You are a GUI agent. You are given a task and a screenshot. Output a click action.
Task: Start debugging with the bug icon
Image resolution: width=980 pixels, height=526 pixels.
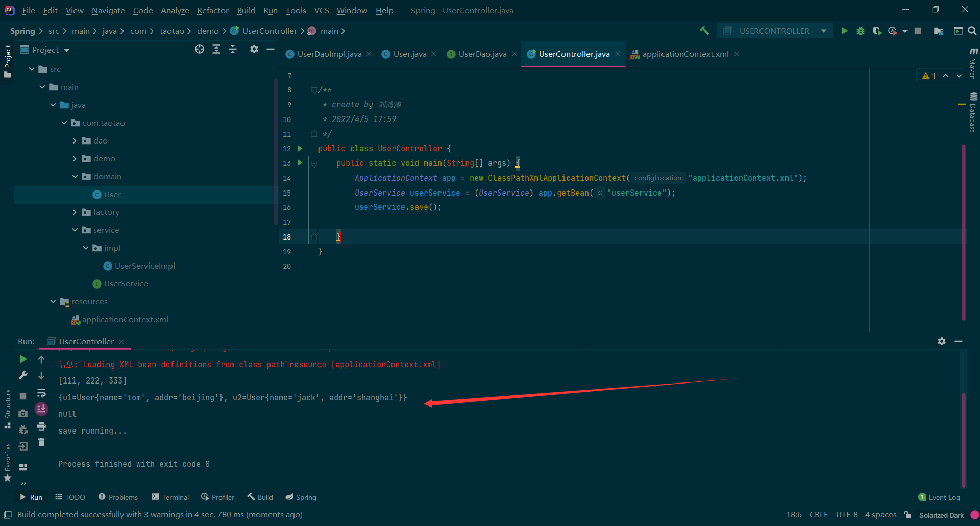click(861, 31)
